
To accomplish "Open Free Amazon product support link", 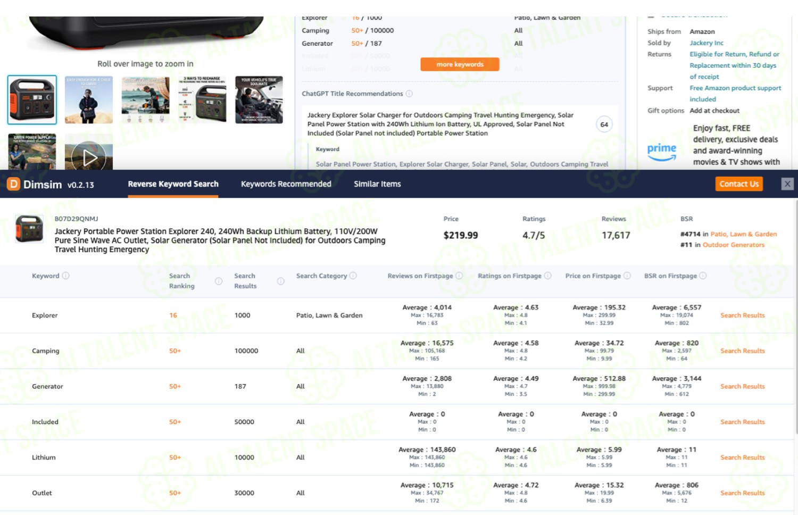I will click(x=735, y=94).
